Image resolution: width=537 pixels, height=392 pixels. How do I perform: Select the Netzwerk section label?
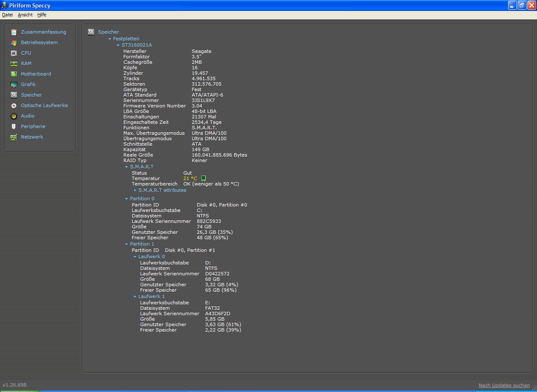coord(32,137)
